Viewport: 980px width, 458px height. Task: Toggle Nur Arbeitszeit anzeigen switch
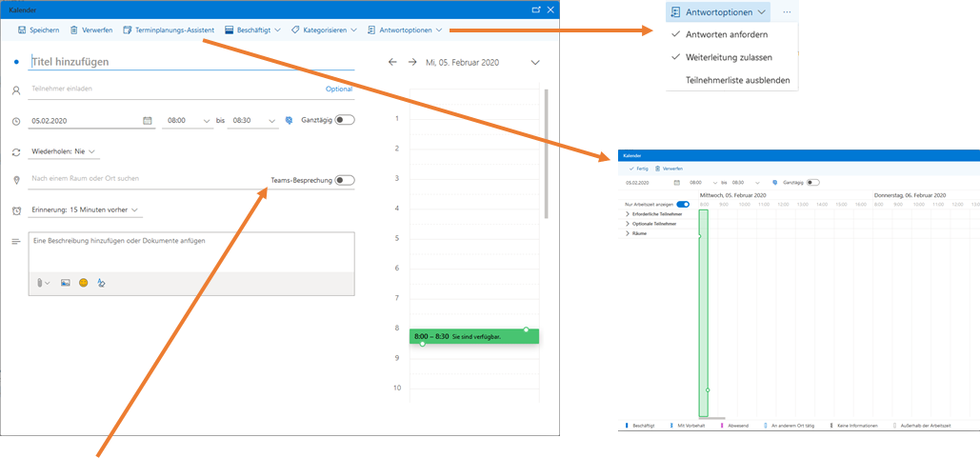[683, 205]
